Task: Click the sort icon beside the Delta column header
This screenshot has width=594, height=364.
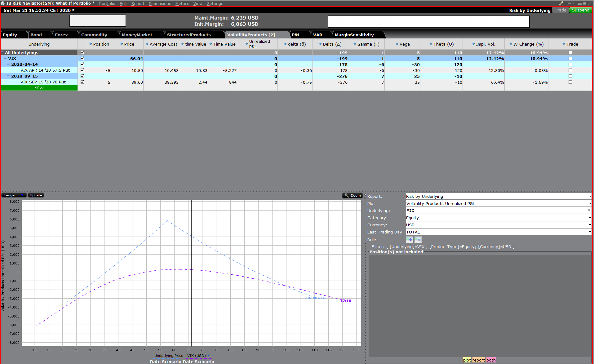Action: click(320, 44)
